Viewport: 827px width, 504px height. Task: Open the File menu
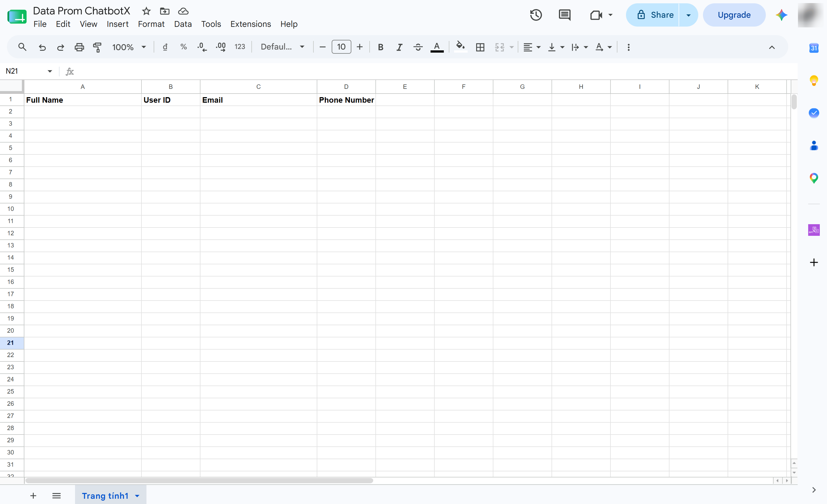click(x=40, y=24)
